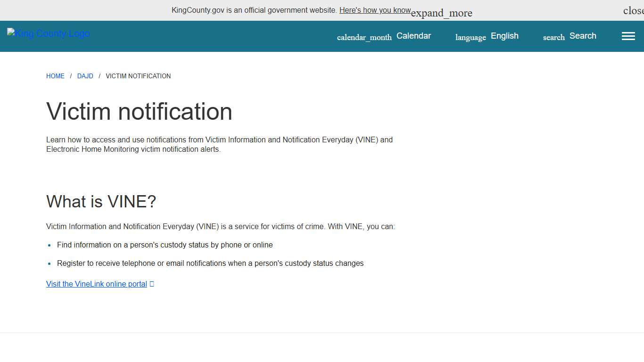
Task: Select the calendar_month icon
Action: point(364,37)
